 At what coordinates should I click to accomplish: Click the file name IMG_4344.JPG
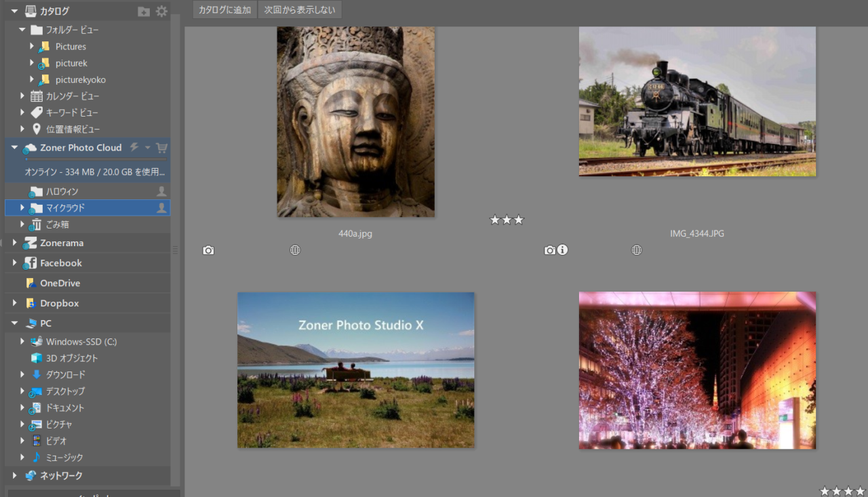[x=697, y=233]
